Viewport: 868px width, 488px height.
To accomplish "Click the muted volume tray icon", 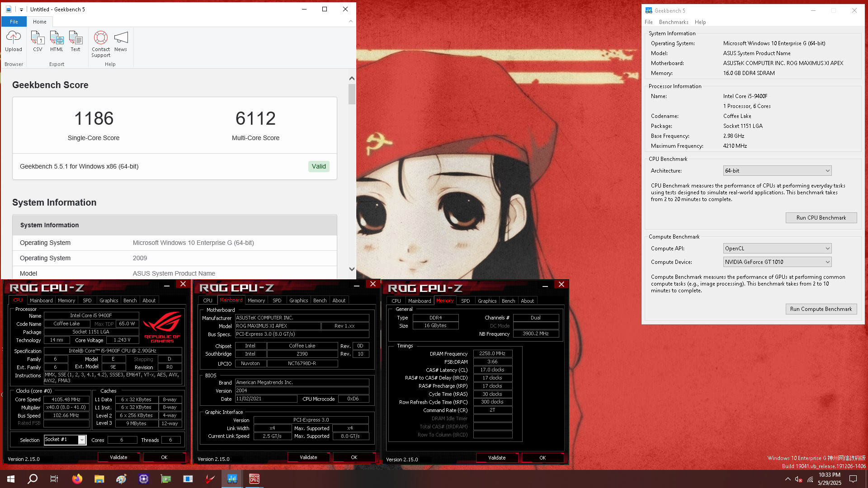I will pyautogui.click(x=798, y=479).
